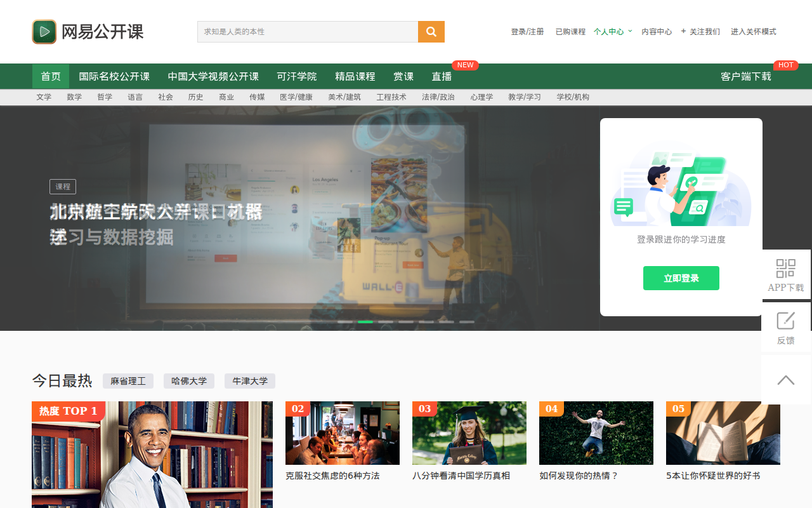Click the NetEase Open Course logo icon
Viewport: 812px width, 508px height.
(44, 32)
